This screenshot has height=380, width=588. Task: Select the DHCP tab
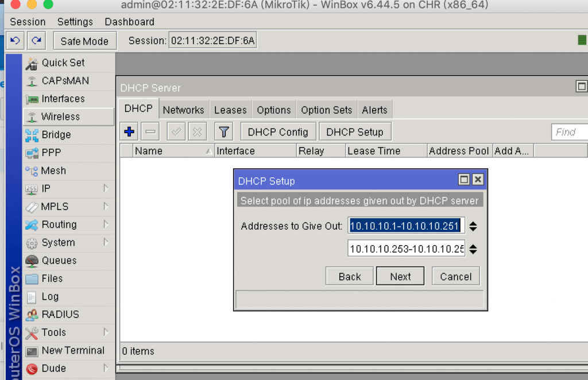(138, 108)
